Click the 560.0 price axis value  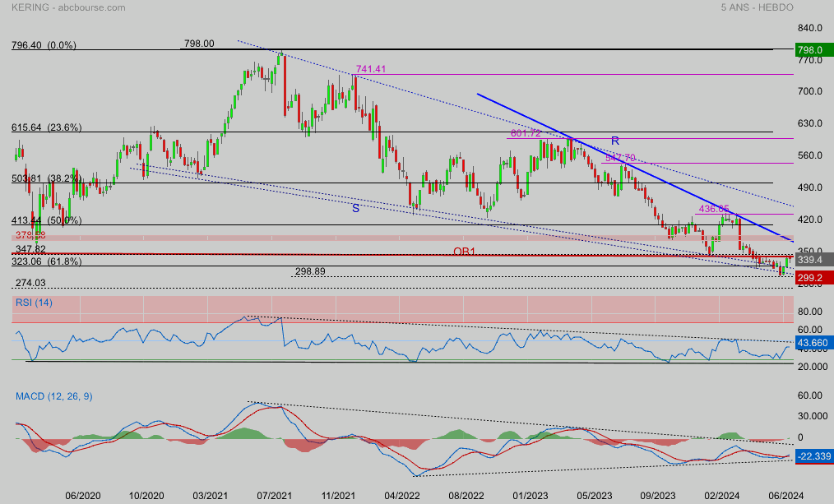point(810,155)
